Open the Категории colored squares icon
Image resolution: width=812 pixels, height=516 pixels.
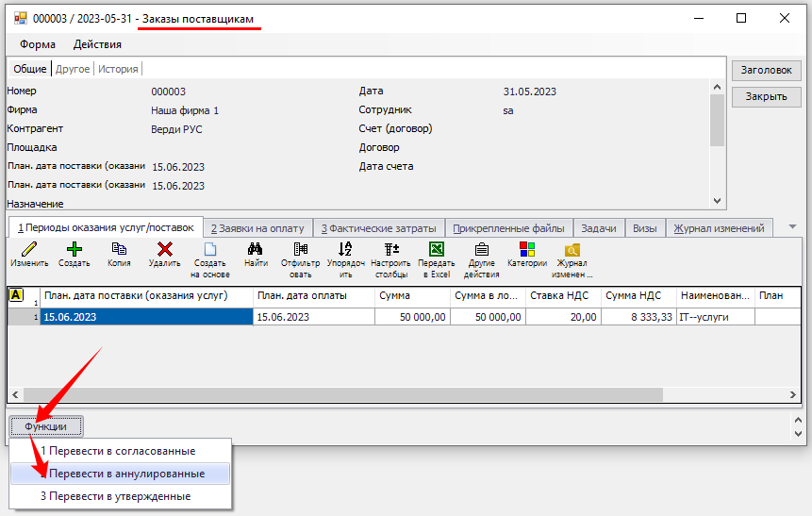527,250
